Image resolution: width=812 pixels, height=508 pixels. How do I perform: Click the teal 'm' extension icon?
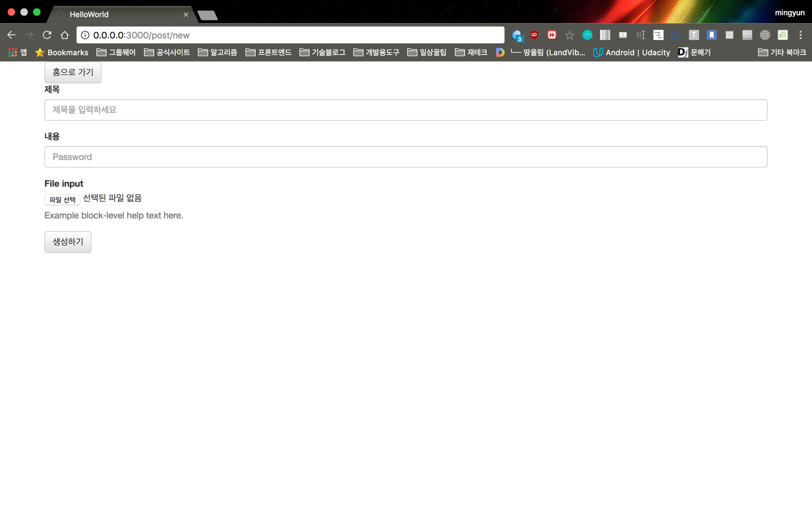(587, 35)
